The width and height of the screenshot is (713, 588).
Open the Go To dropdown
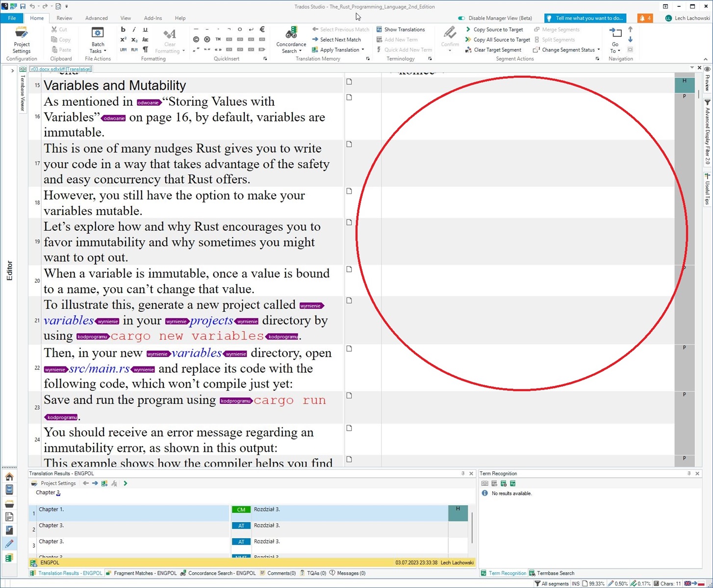(x=615, y=40)
